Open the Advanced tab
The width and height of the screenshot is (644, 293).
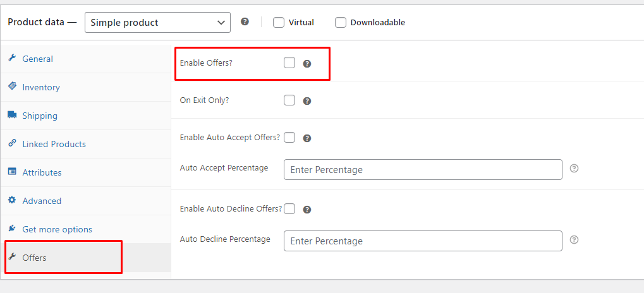tap(85, 201)
